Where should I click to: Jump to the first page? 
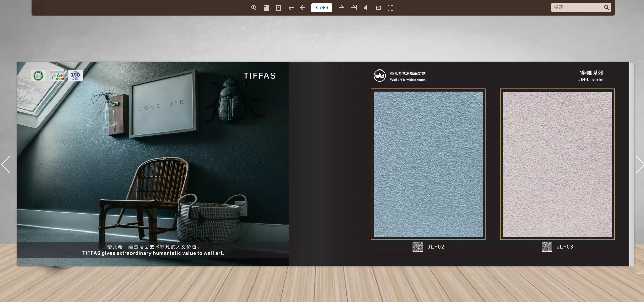tap(290, 8)
